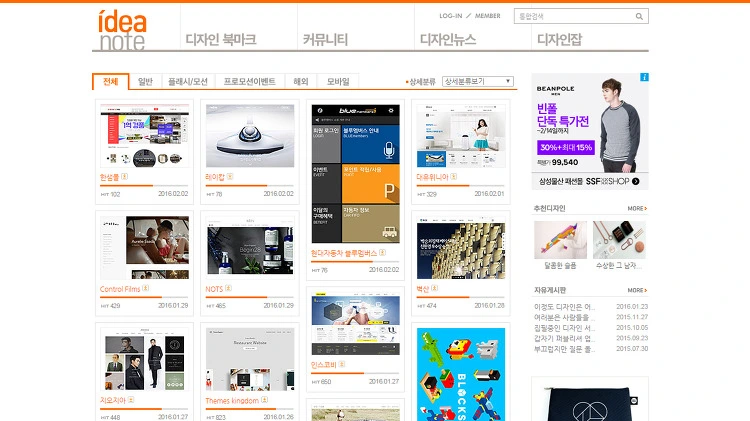
Task: Open the Control Films thumbnail
Action: [x=144, y=247]
